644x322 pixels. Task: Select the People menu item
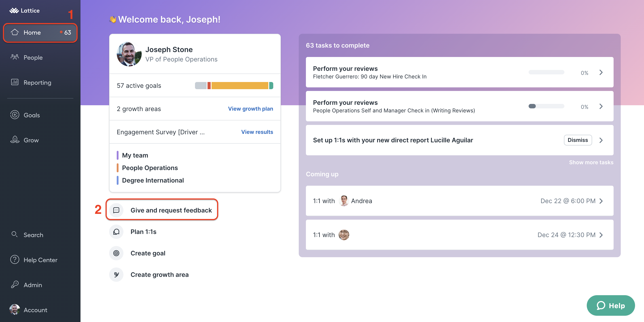pos(40,57)
